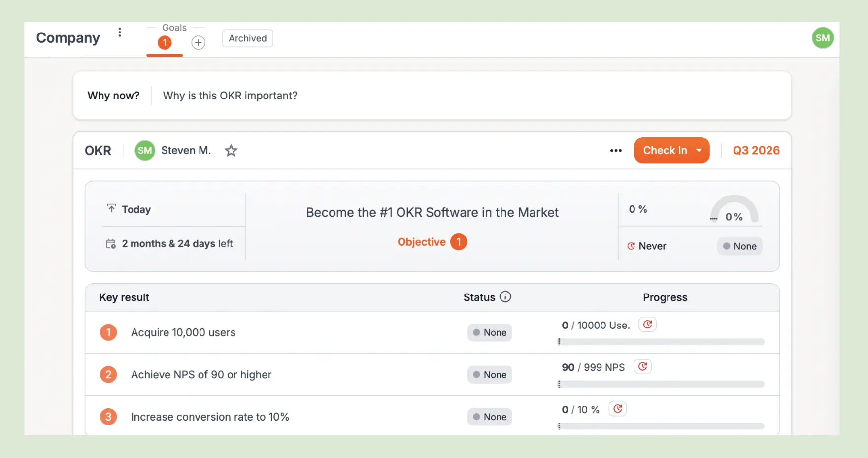Click the Key result column header
Viewport: 868px width, 458px height.
124,297
